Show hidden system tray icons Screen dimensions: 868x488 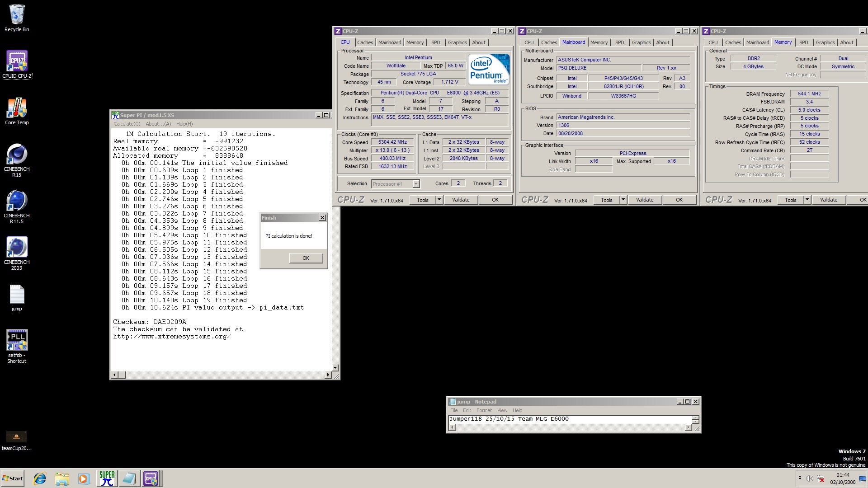point(800,479)
